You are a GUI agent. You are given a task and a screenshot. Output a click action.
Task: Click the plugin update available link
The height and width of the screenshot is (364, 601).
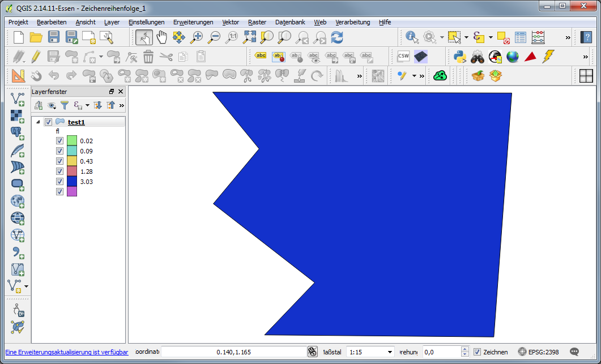66,352
